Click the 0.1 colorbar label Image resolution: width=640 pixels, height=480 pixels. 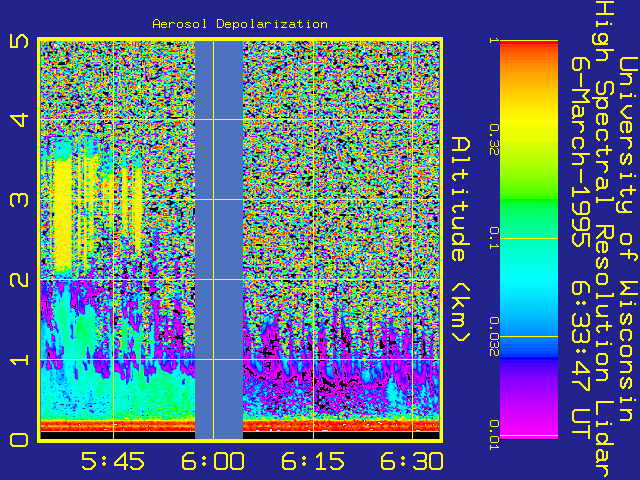click(494, 238)
